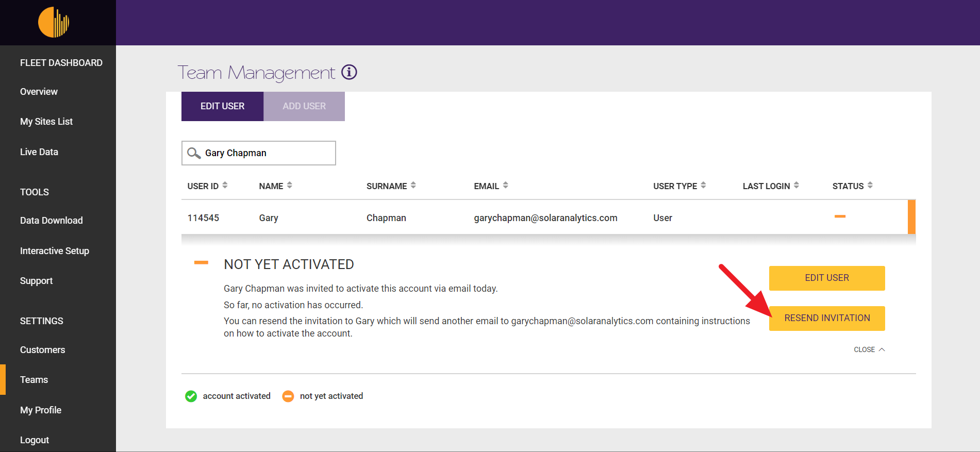This screenshot has height=452, width=980.
Task: Click the search magnifier icon
Action: [194, 153]
